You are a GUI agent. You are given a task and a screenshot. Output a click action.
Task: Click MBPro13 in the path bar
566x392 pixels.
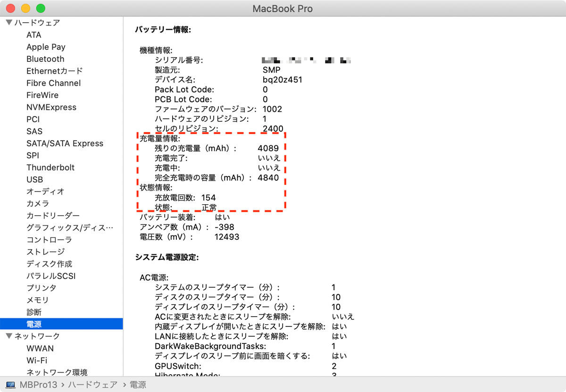[38, 385]
